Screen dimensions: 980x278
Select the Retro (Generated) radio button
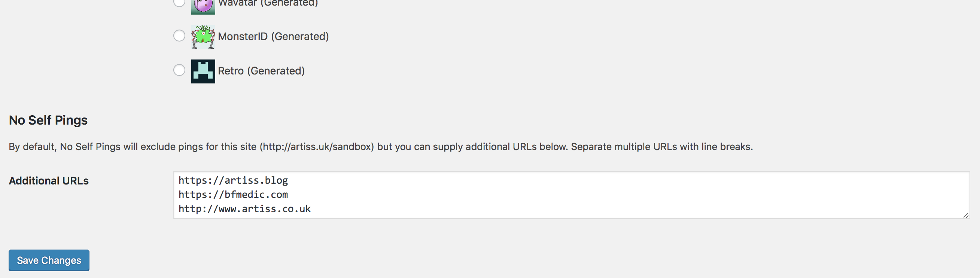(179, 70)
